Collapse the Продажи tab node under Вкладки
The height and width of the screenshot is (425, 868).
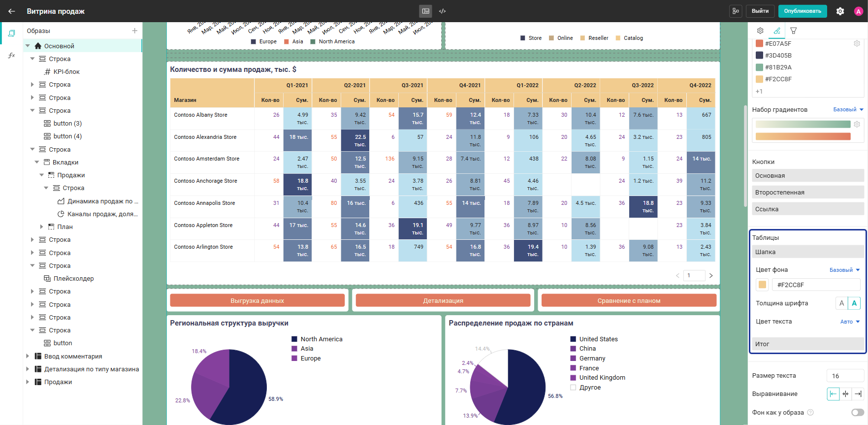42,175
